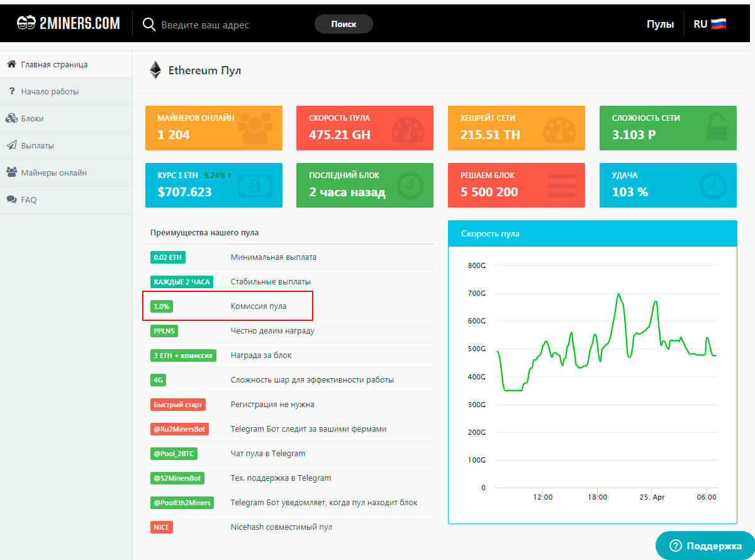Click the Майнеров онлайн stat card
The width and height of the screenshot is (755, 560).
pyautogui.click(x=213, y=128)
